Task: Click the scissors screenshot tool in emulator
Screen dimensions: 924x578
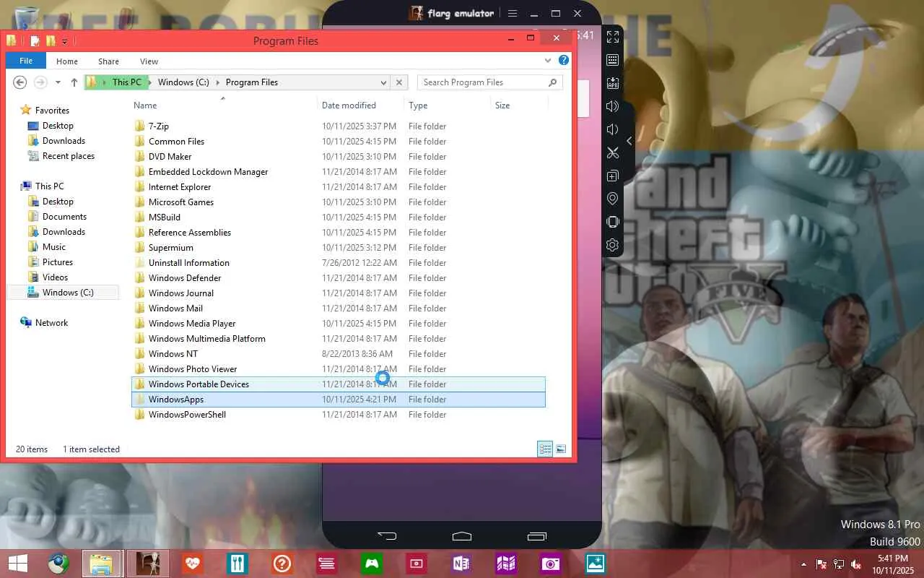Action: [613, 152]
